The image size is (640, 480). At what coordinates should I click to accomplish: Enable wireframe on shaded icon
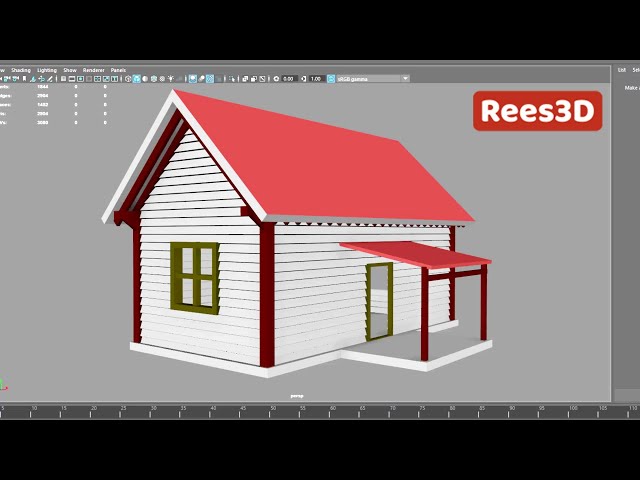pos(153,78)
